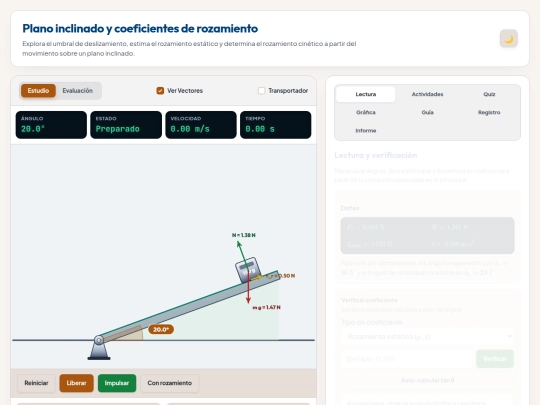This screenshot has height=405, width=540.
Task: Open the Guía tab
Action: coord(427,112)
